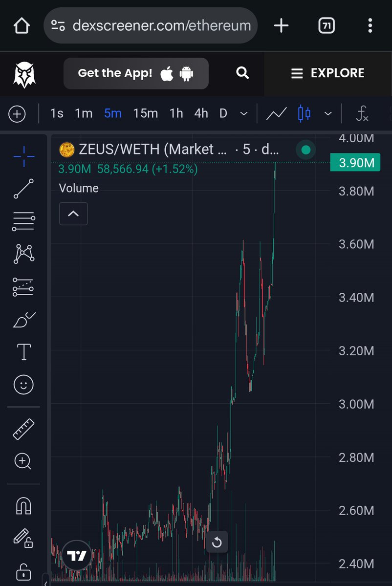The height and width of the screenshot is (586, 392).
Task: Toggle magnet mode
Action: 23,506
